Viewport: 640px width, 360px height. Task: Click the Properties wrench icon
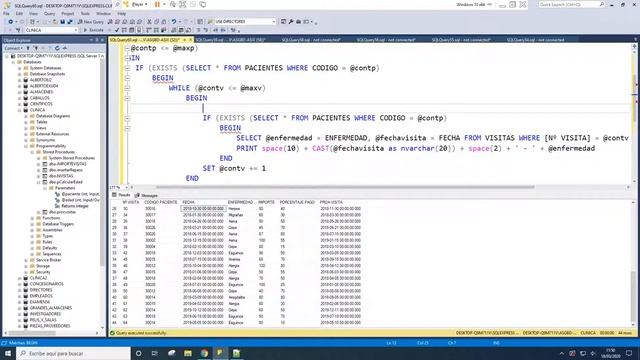[291, 22]
